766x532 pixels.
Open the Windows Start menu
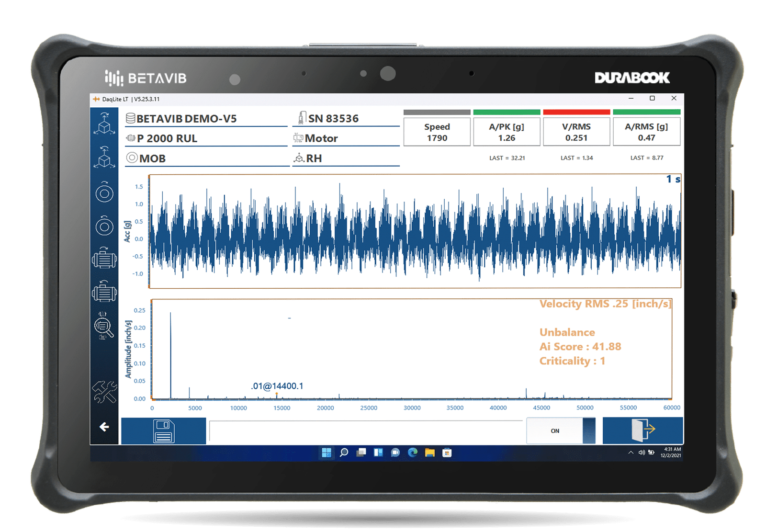click(x=327, y=453)
